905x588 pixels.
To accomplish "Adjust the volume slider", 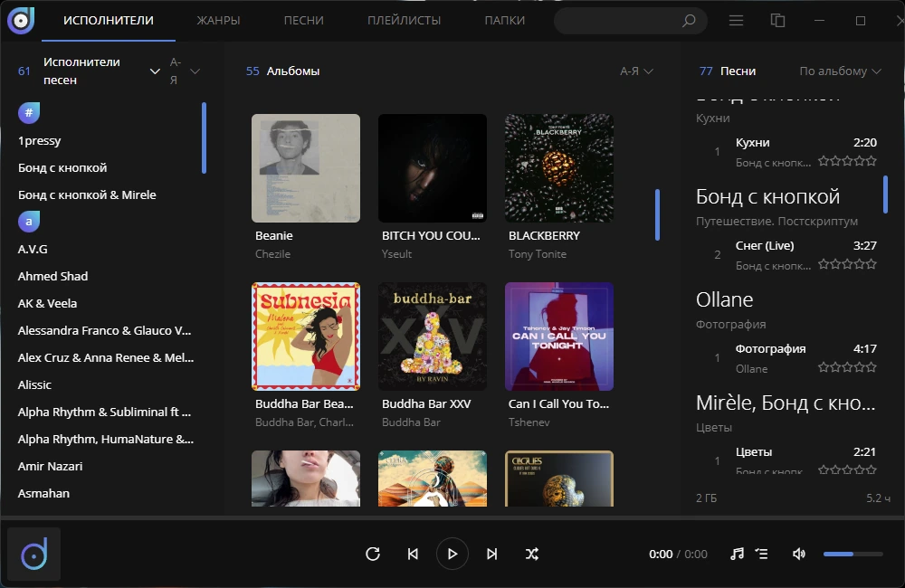I will point(853,554).
